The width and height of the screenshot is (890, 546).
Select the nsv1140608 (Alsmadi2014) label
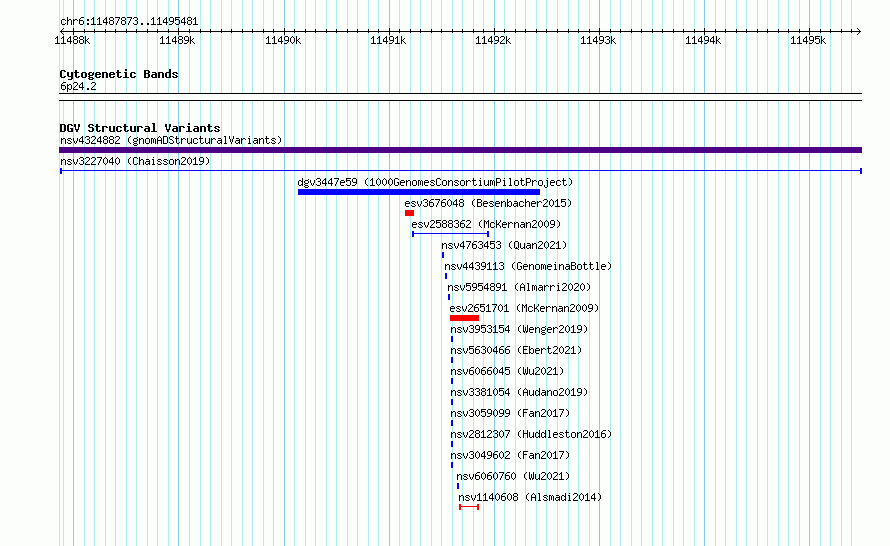(x=530, y=497)
